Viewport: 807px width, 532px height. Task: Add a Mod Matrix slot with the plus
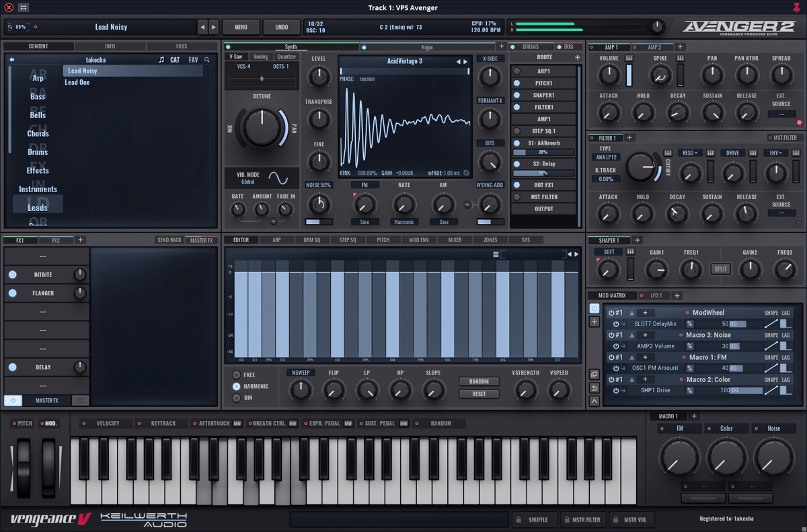pyautogui.click(x=594, y=322)
